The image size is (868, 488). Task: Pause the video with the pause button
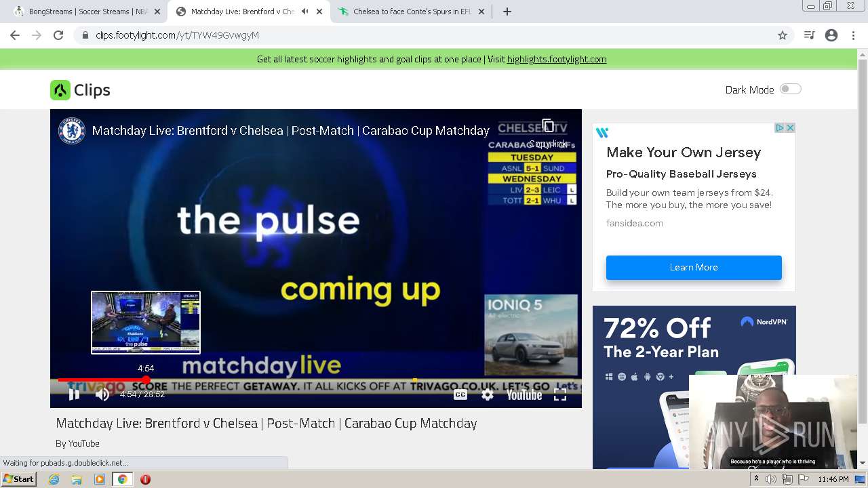[x=74, y=394]
